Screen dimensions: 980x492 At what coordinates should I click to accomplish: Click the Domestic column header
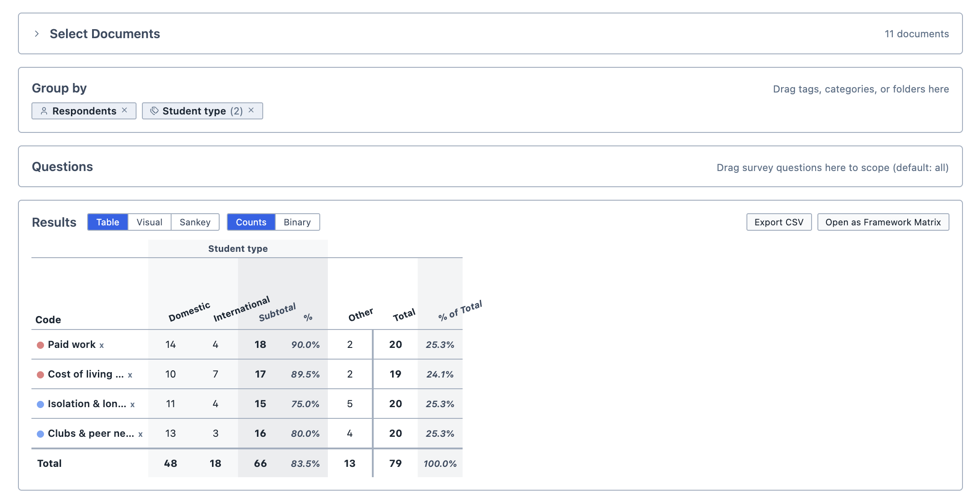(189, 312)
